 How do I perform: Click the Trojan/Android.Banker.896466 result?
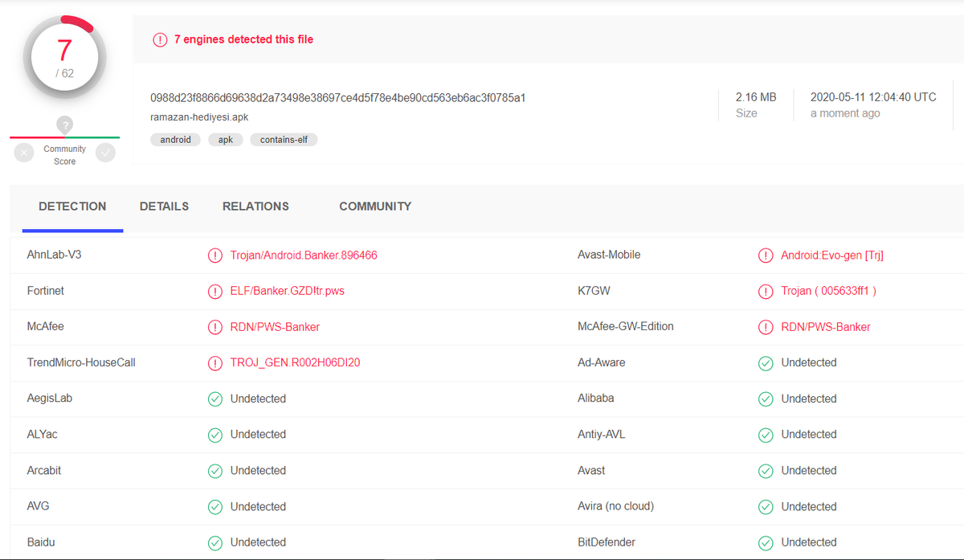coord(304,255)
